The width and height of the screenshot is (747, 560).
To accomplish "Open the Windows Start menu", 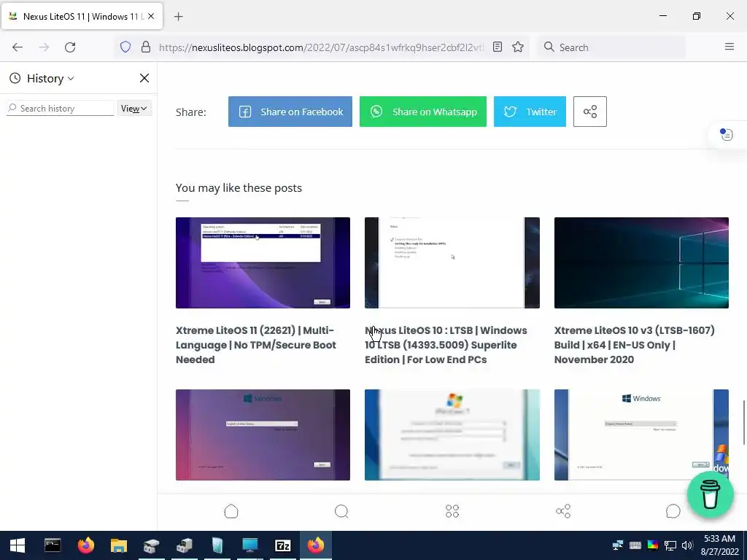I will point(18,545).
